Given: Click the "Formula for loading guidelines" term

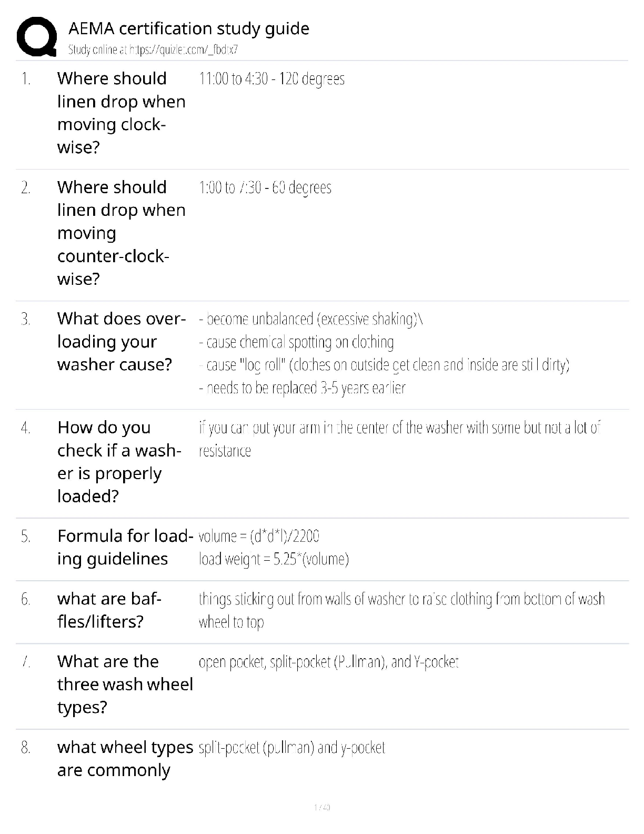Looking at the screenshot, I should coord(125,547).
